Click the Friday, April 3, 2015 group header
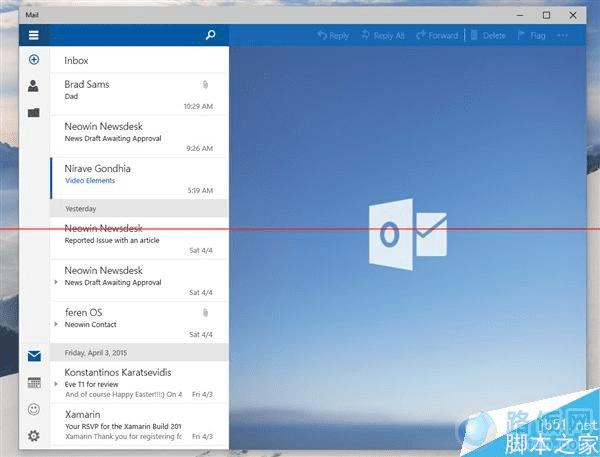Viewport: 600px width, 457px height. [x=139, y=353]
